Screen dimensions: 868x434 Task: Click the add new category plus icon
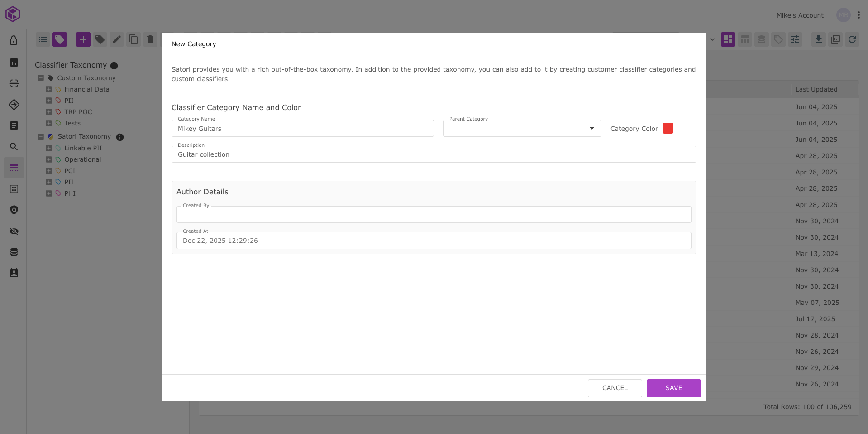(83, 40)
